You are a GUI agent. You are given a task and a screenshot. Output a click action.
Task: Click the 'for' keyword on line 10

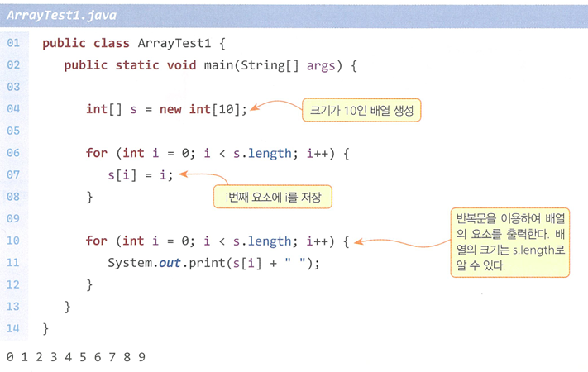coord(97,241)
